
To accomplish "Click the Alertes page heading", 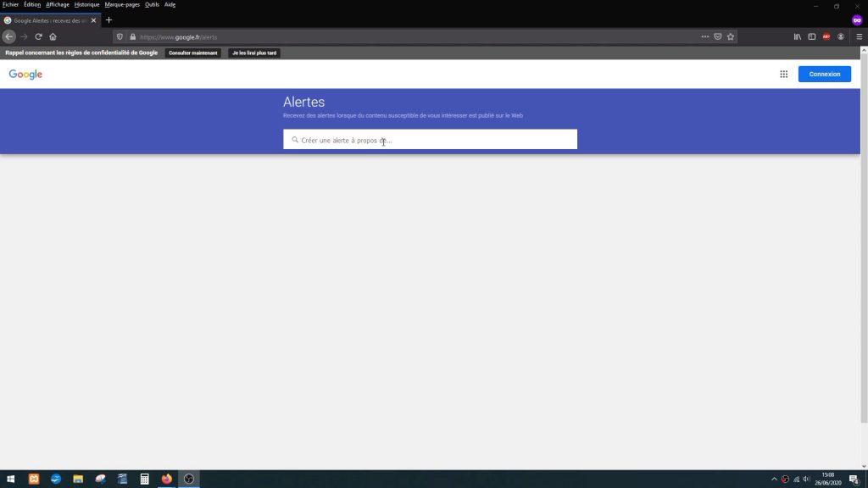I will (x=304, y=102).
